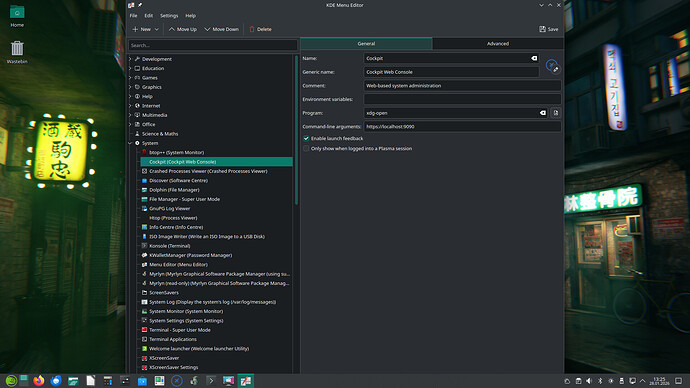Click the Delete trash icon

tap(252, 29)
